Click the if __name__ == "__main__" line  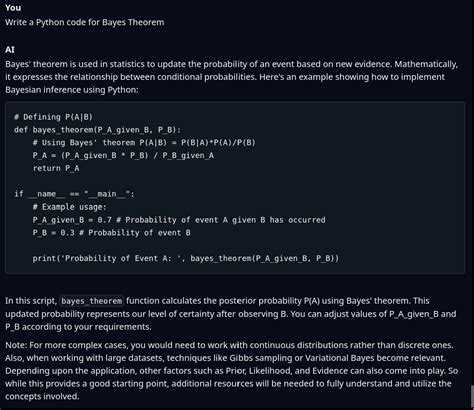[x=74, y=194]
